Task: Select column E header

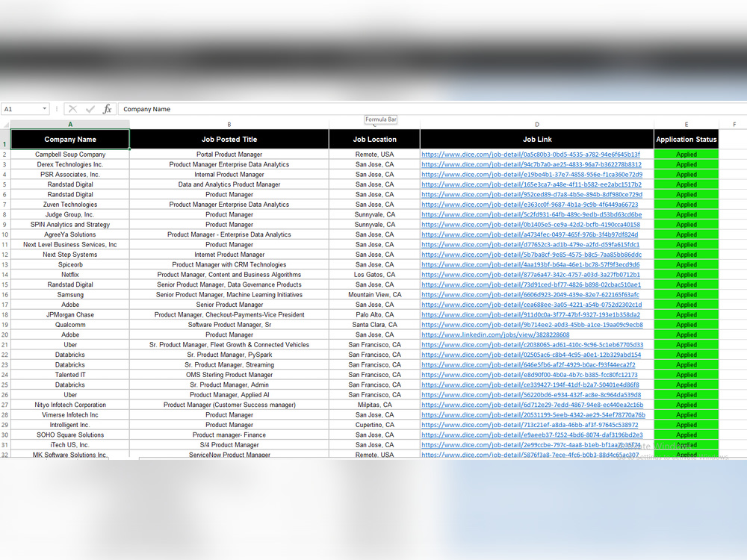Action: pyautogui.click(x=686, y=124)
